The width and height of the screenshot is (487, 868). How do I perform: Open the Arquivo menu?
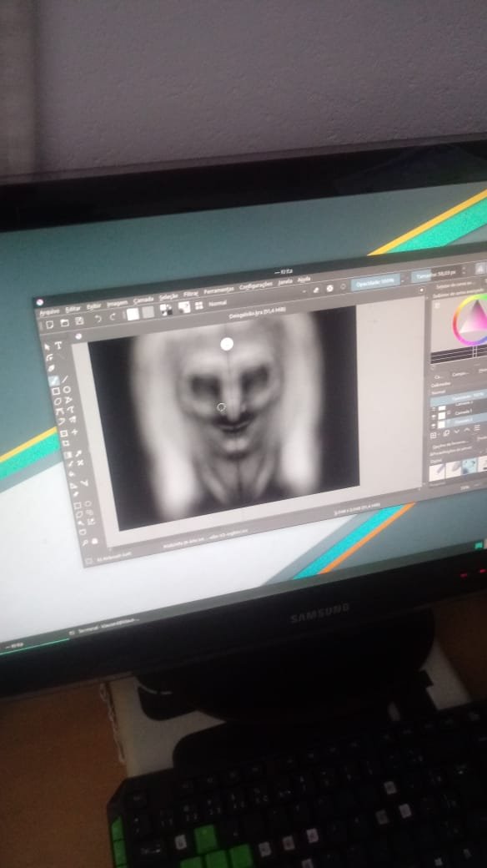(50, 311)
